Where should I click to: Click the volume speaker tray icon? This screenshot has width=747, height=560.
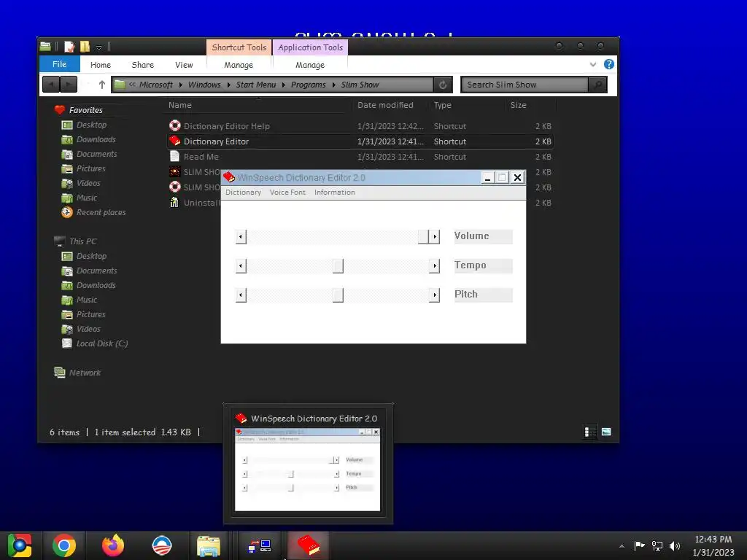(675, 545)
